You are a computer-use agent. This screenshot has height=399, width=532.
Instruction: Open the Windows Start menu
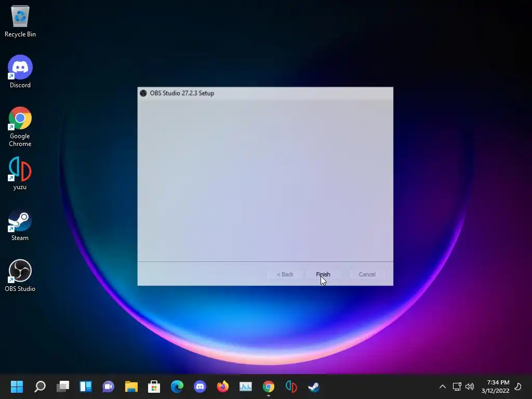[x=17, y=387]
